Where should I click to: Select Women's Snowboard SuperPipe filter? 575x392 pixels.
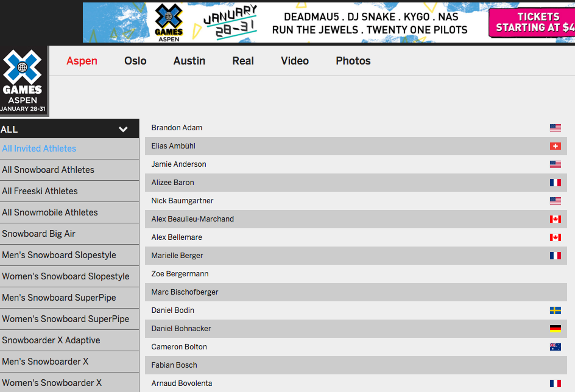click(69, 319)
